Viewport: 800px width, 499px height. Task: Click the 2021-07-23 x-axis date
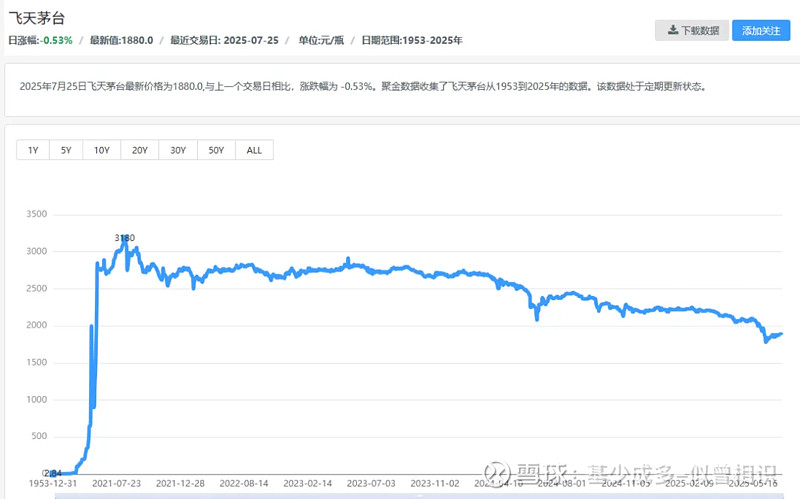pos(116,483)
